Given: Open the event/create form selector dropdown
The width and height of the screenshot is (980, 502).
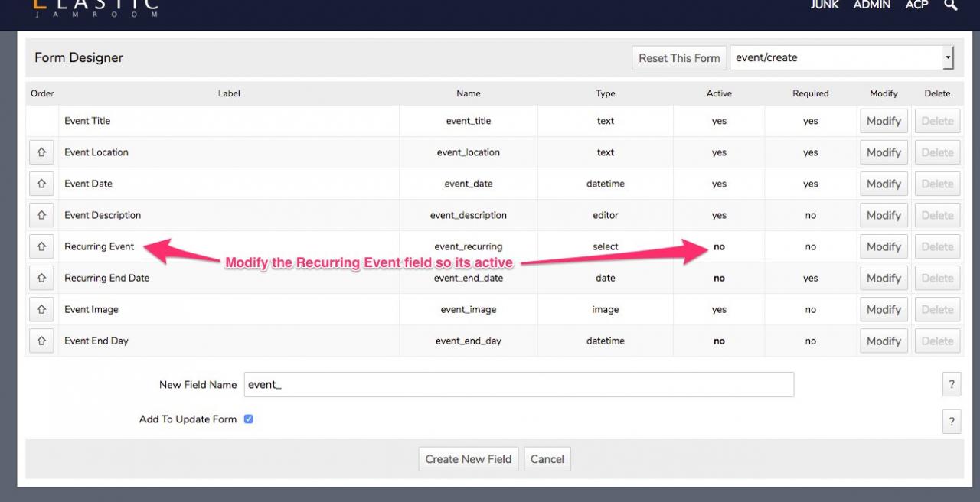Looking at the screenshot, I should pos(841,57).
